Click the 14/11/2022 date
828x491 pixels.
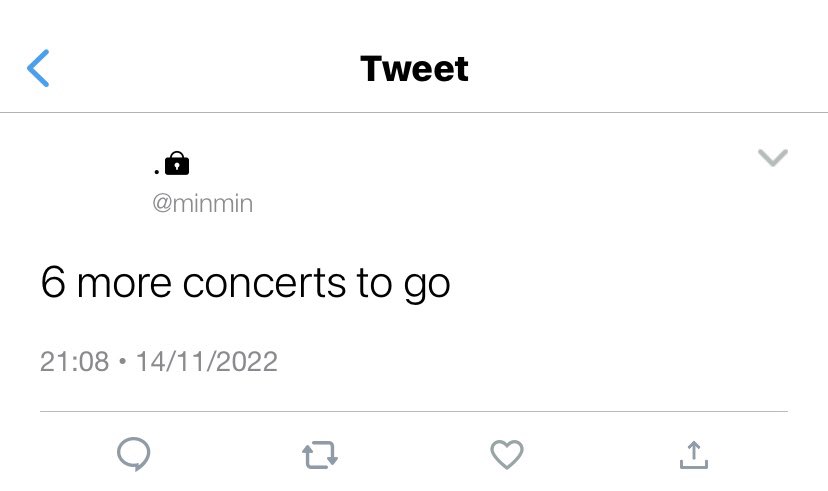pyautogui.click(x=206, y=362)
